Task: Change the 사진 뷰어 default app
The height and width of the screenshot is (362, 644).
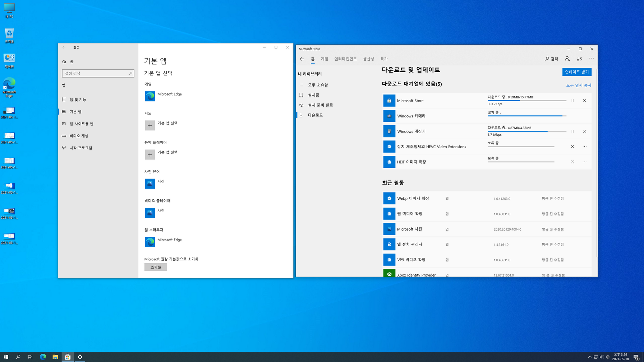Action: [x=155, y=184]
